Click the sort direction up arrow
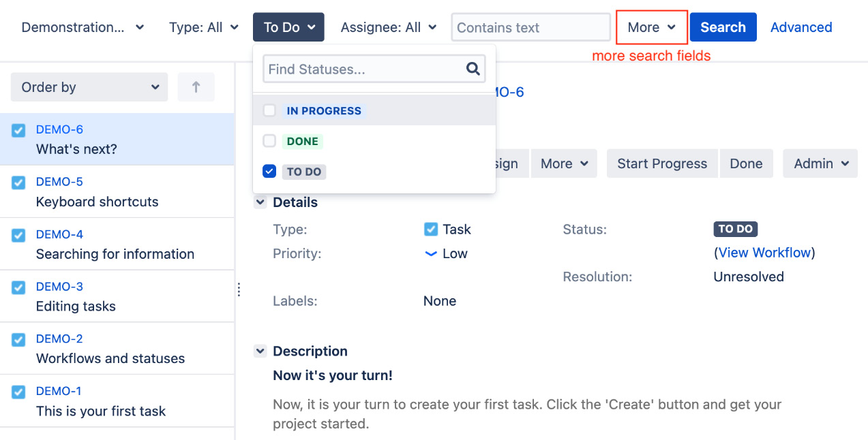Image resolution: width=868 pixels, height=440 pixels. [x=196, y=87]
